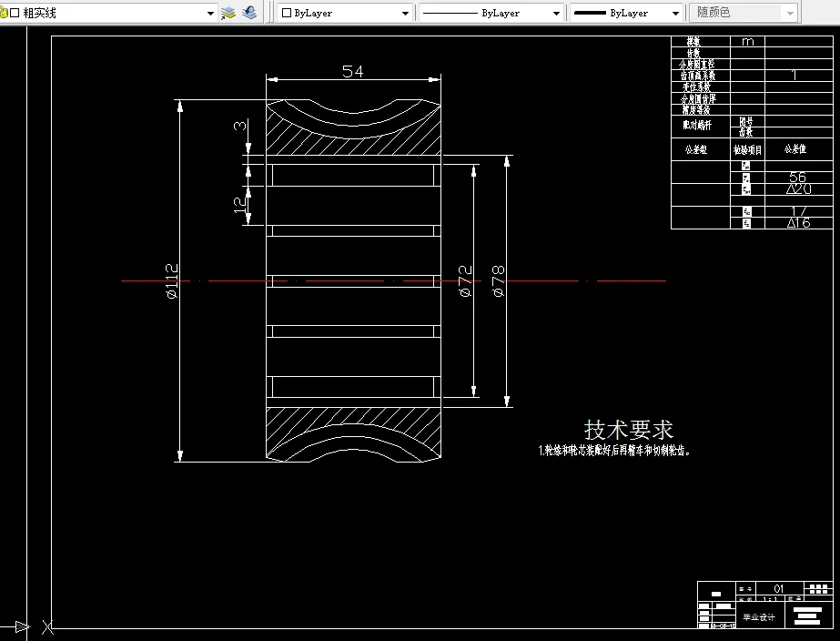
Task: Click the Δ20 value in tolerance table
Action: [x=798, y=189]
